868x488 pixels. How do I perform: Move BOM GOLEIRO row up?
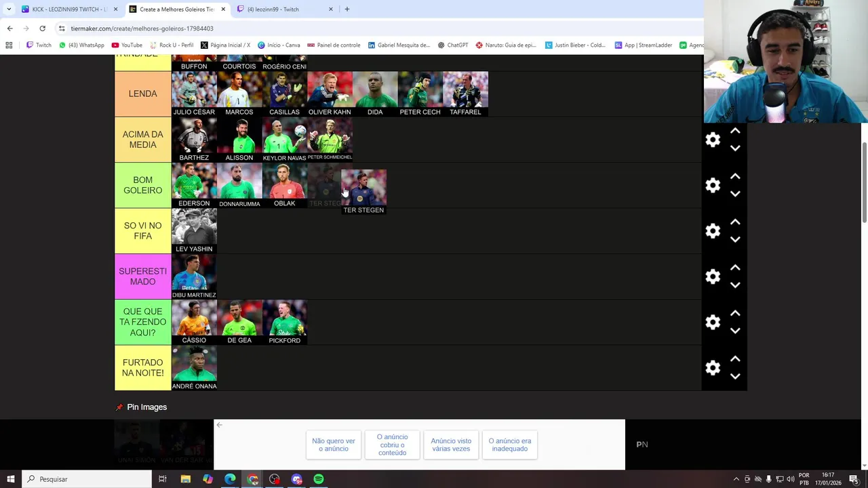pyautogui.click(x=735, y=176)
